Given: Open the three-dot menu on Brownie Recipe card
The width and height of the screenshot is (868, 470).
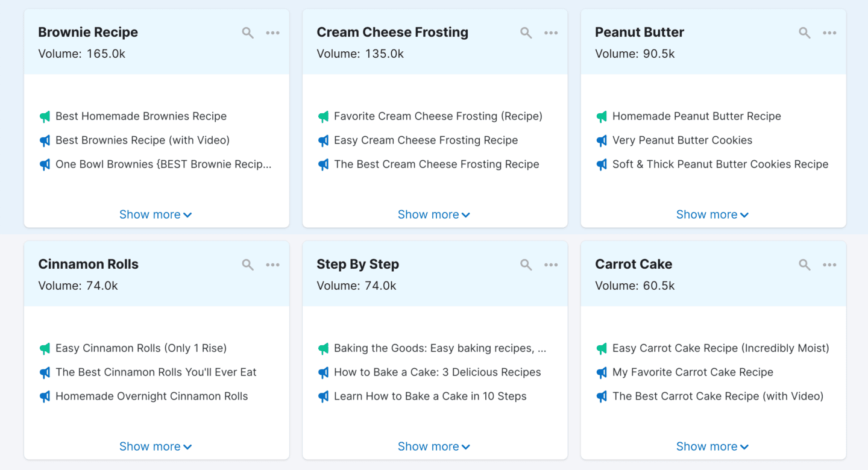Looking at the screenshot, I should 272,33.
